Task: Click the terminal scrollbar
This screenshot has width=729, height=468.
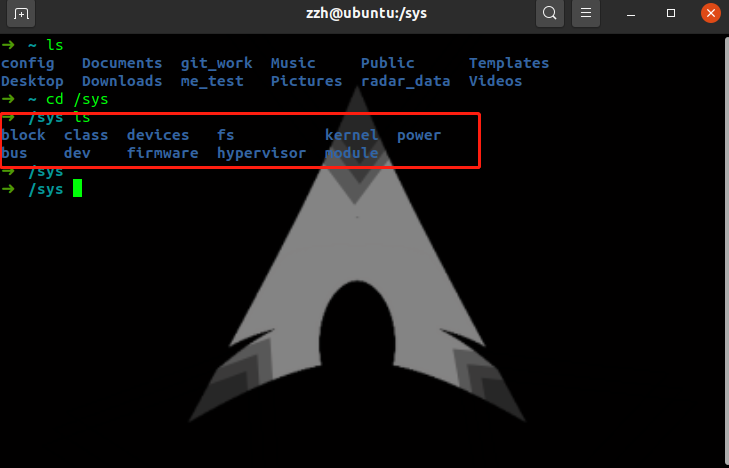Action: coord(727,251)
